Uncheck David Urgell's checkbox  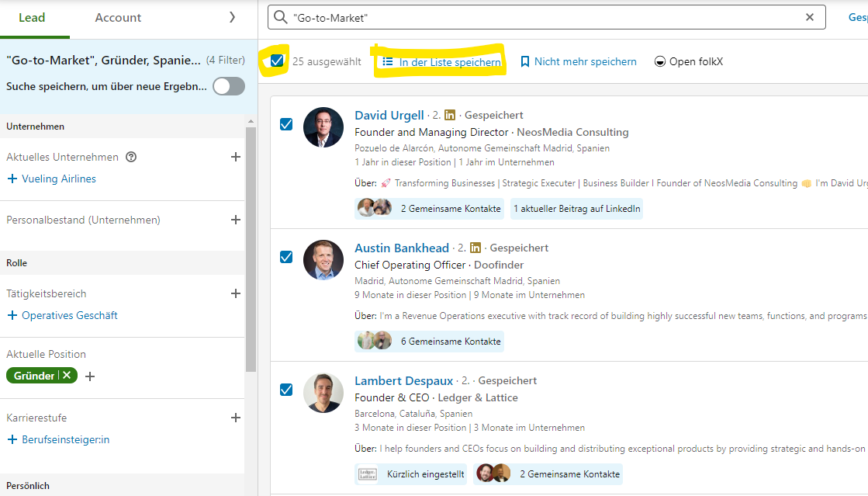pyautogui.click(x=286, y=124)
